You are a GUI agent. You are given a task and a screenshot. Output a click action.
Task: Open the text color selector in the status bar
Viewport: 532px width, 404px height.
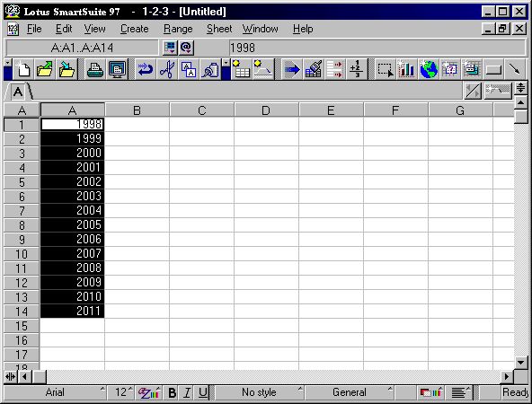pos(148,392)
